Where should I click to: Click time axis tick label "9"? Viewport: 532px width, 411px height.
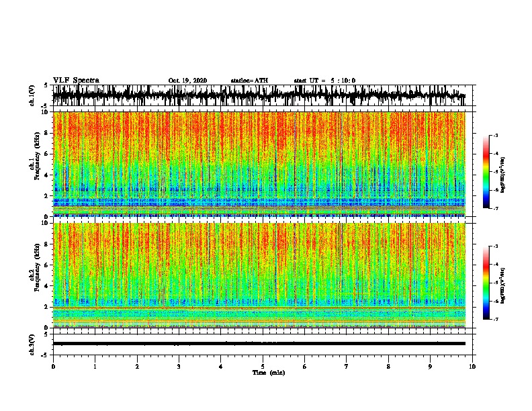pos(430,367)
